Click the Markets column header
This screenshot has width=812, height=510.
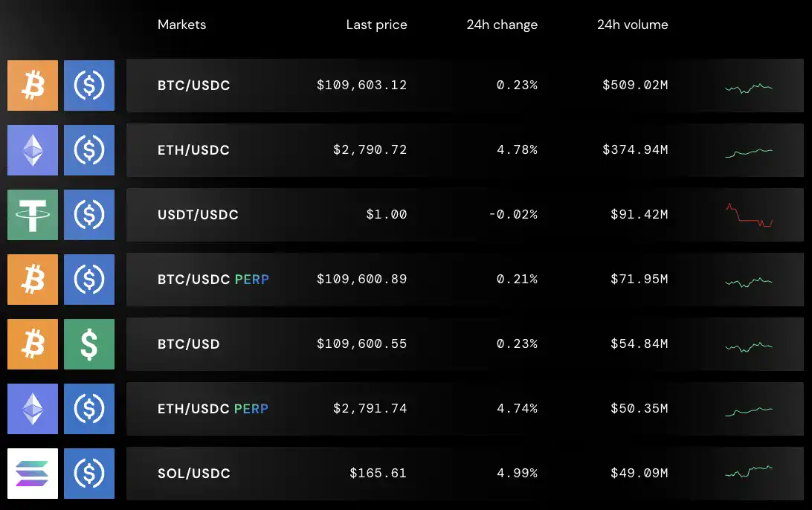[x=181, y=25]
